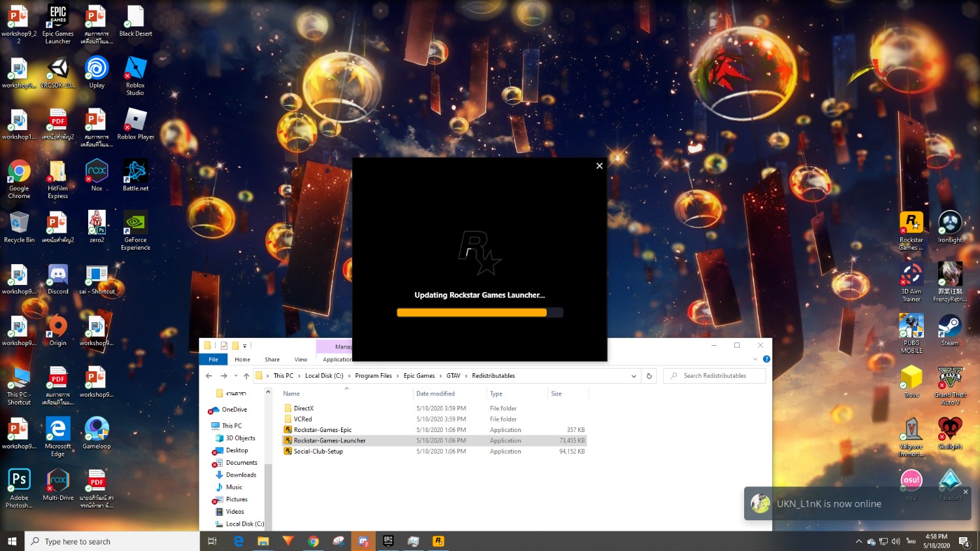Click GTAV in the address breadcrumb

click(453, 376)
